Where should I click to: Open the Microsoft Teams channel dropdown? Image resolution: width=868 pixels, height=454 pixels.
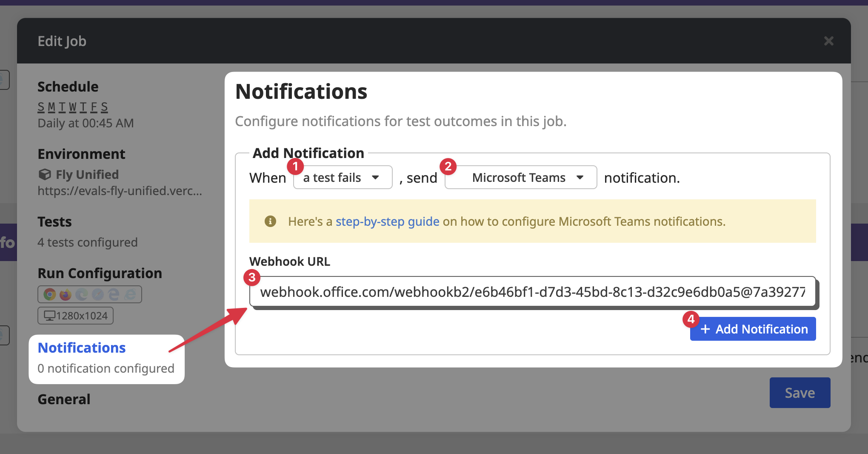(521, 177)
